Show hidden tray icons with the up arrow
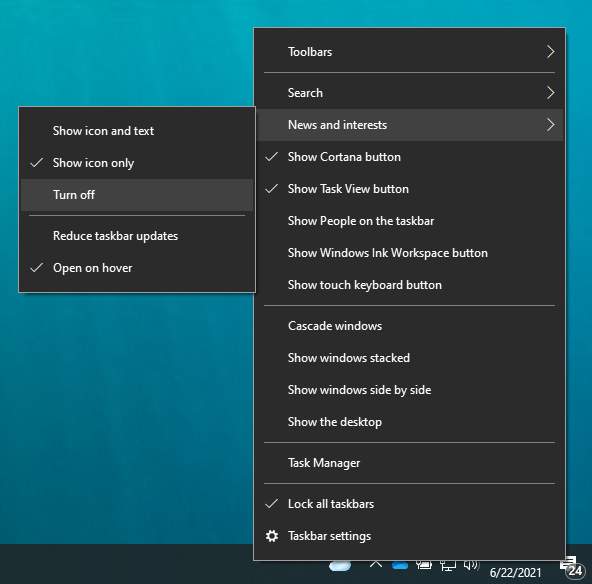 [376, 564]
